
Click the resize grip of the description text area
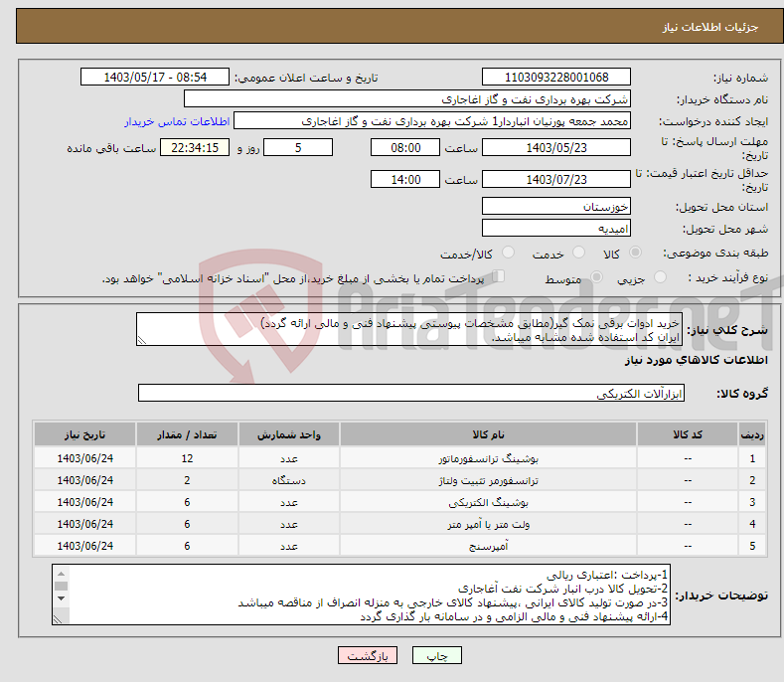pyautogui.click(x=142, y=340)
